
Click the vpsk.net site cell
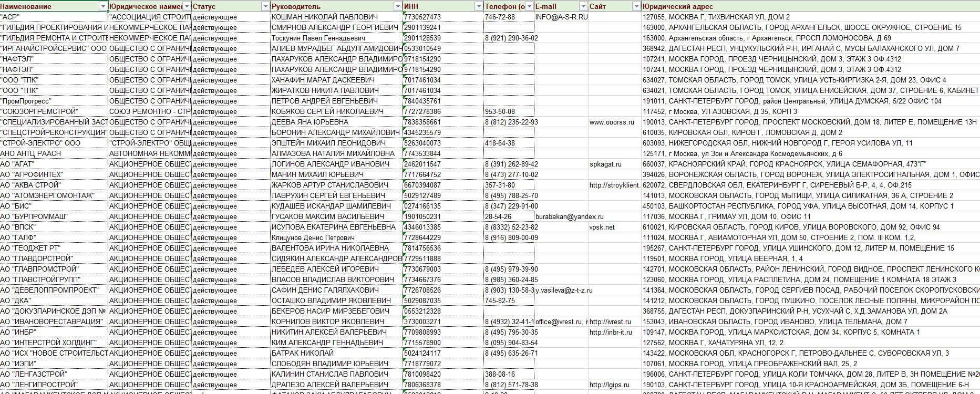click(614, 227)
